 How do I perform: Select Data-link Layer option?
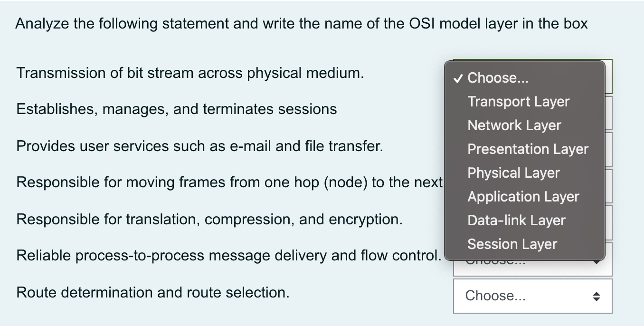click(516, 220)
